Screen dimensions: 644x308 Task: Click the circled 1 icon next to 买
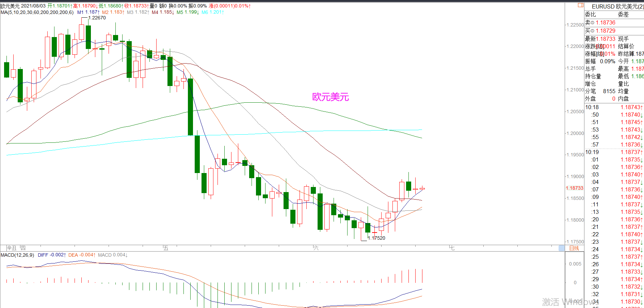[593, 31]
